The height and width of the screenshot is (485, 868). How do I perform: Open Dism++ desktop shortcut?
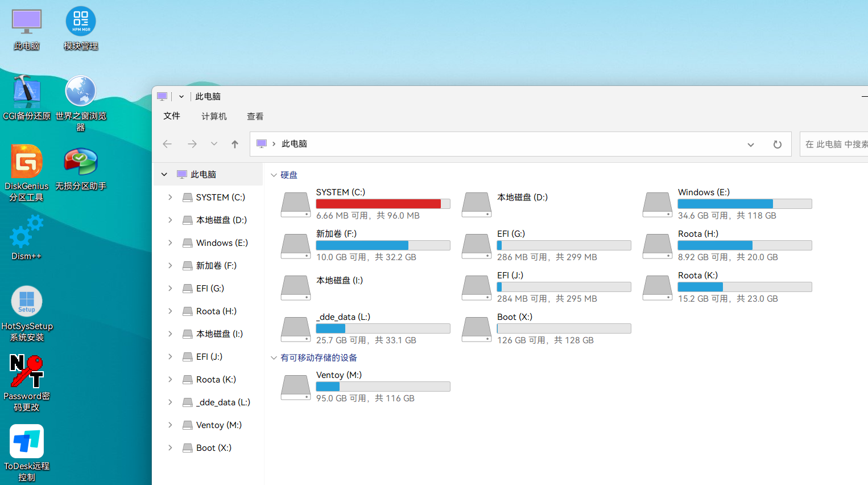(x=27, y=237)
